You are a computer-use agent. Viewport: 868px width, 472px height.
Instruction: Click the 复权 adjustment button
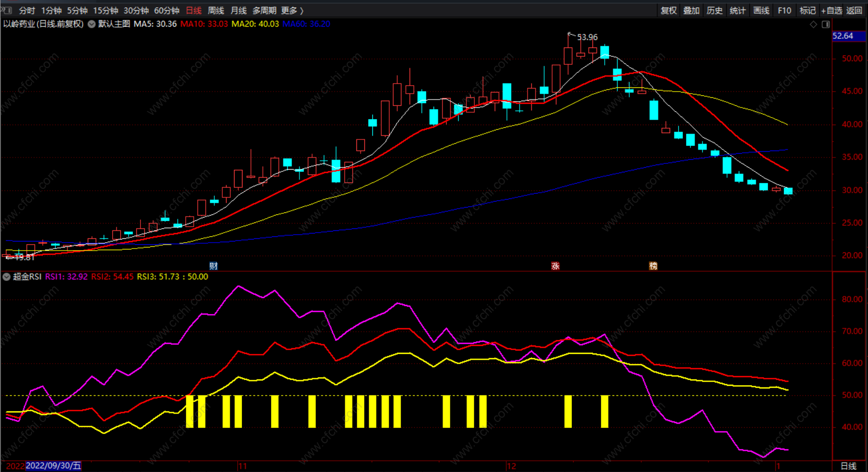[x=668, y=11]
